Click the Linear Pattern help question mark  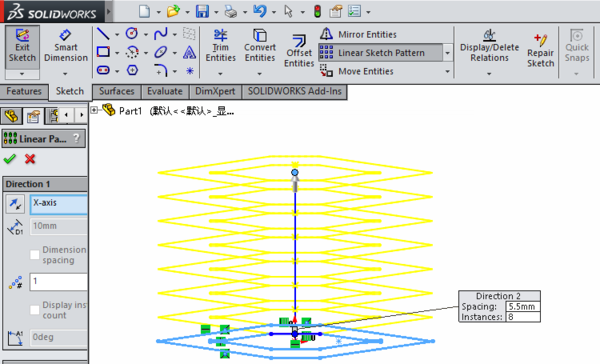(77, 138)
